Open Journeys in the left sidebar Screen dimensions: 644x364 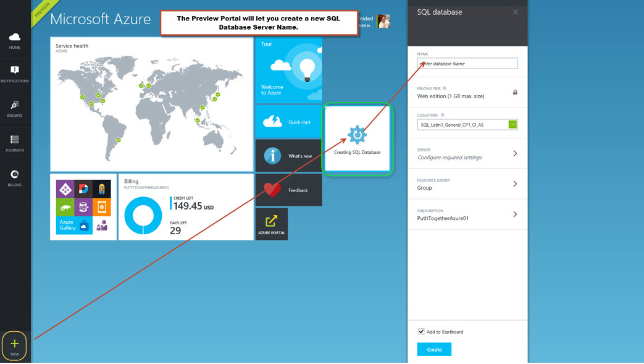click(15, 143)
